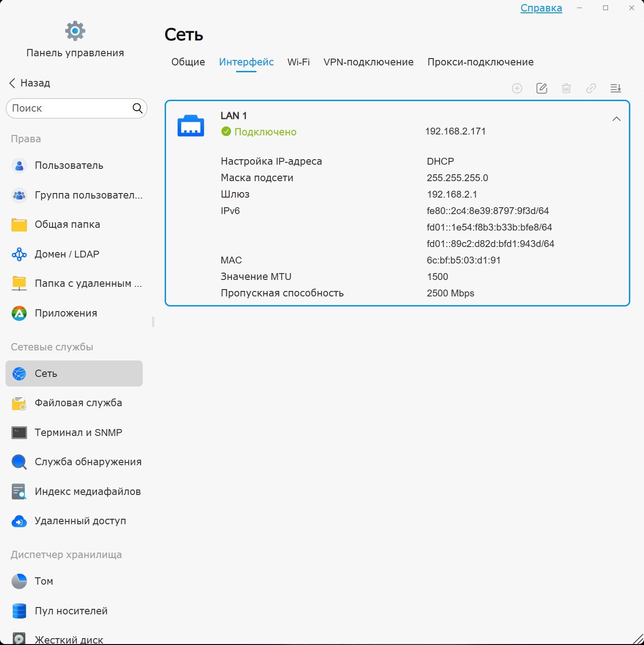Viewport: 644px width, 645px height.
Task: Switch to the Общие tab
Action: tap(188, 62)
